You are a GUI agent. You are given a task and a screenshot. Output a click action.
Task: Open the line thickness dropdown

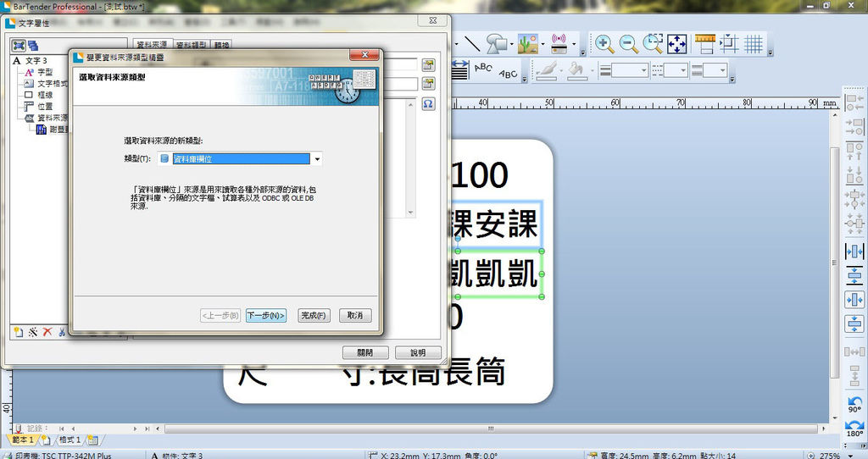pyautogui.click(x=644, y=70)
